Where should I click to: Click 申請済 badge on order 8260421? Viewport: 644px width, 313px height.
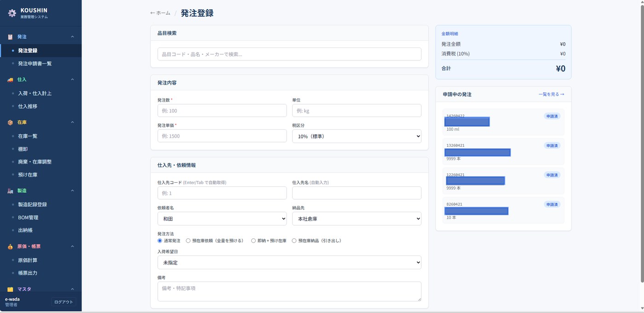pyautogui.click(x=552, y=204)
